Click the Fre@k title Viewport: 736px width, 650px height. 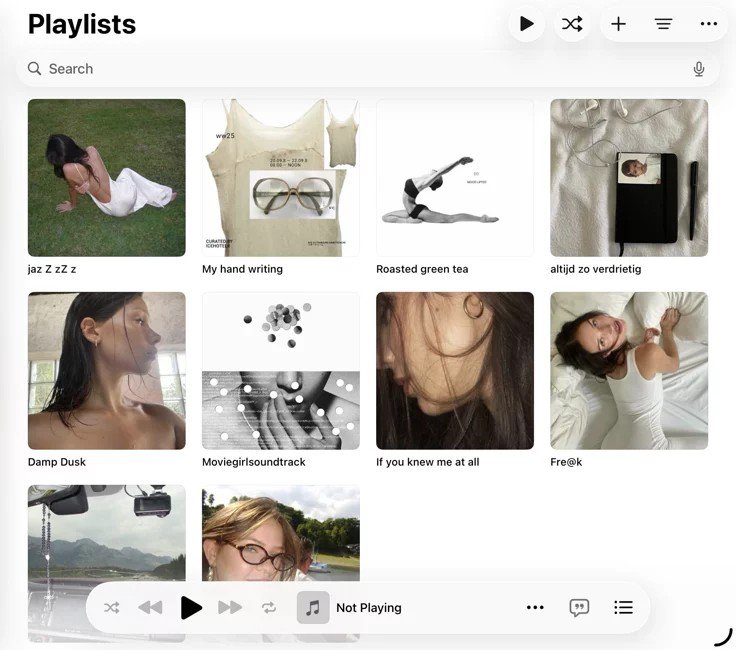point(566,462)
